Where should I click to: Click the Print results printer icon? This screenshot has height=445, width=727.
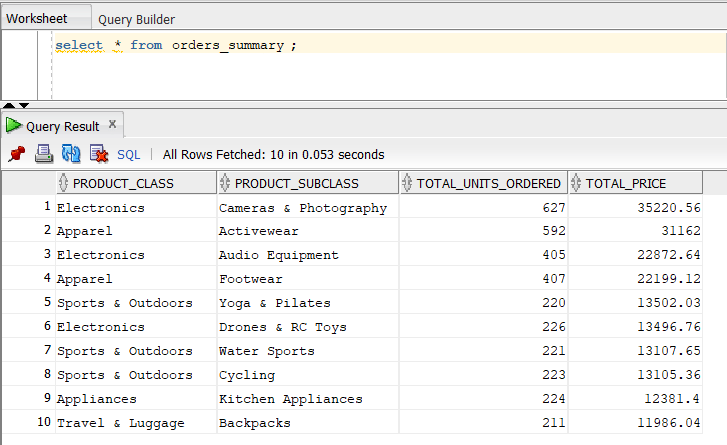pyautogui.click(x=43, y=154)
